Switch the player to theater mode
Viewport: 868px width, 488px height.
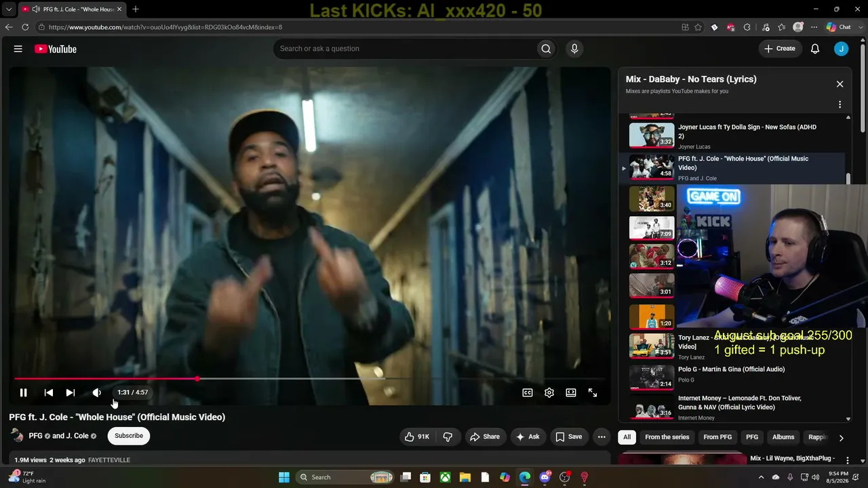(571, 392)
